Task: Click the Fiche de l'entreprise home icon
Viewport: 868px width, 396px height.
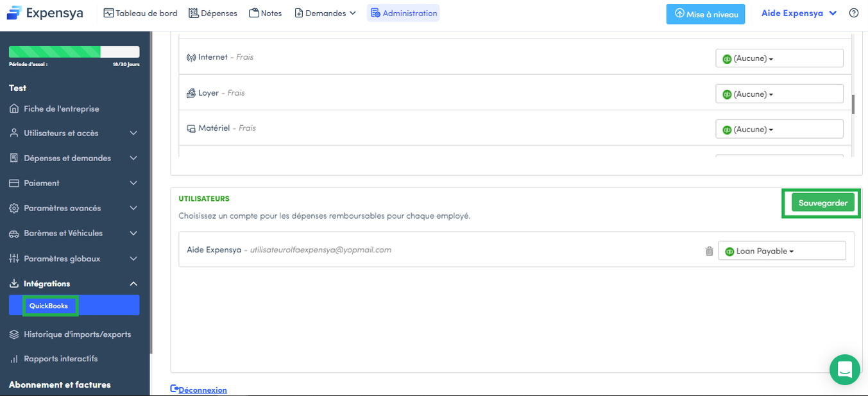Action: click(x=14, y=108)
